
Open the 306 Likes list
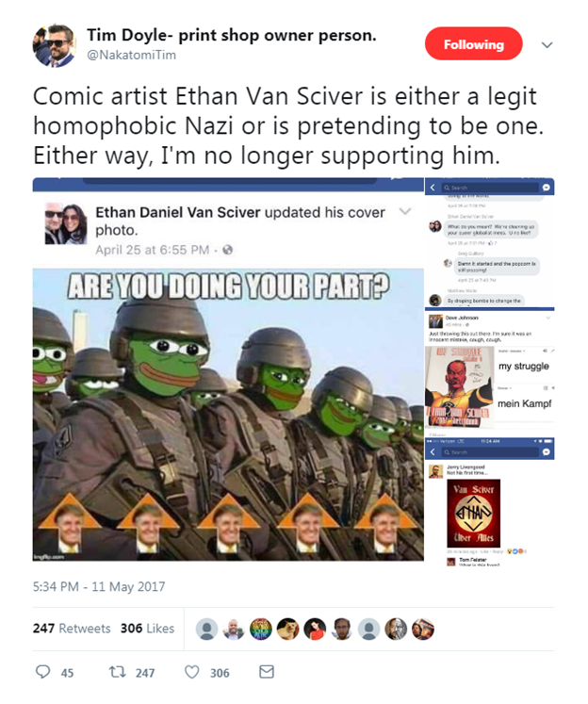(x=147, y=628)
